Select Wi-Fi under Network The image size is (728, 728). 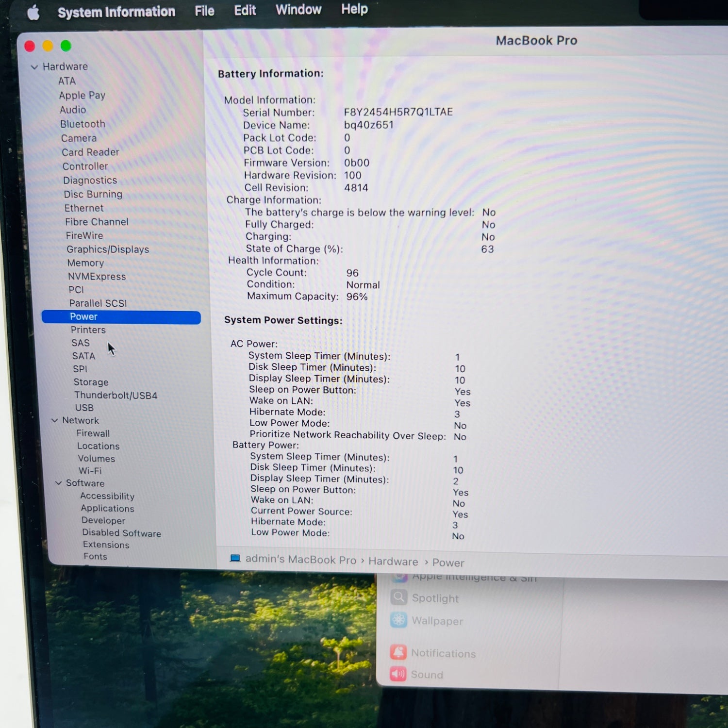point(90,471)
